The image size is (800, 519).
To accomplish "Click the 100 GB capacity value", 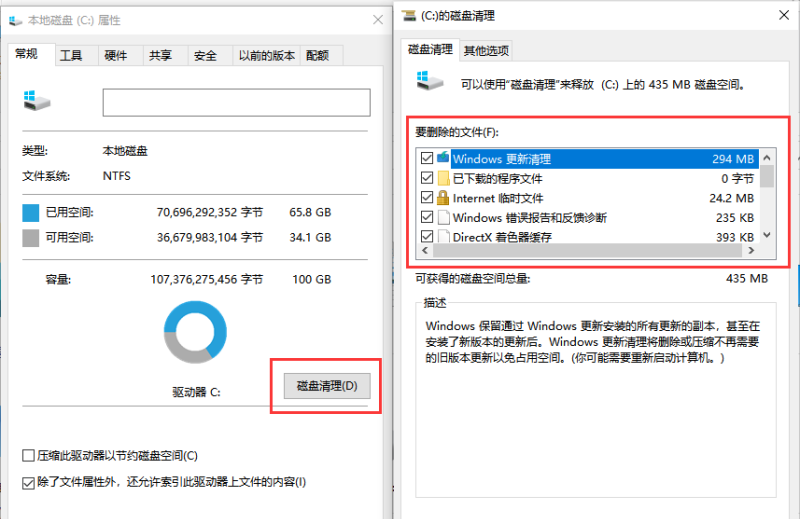I will click(x=312, y=279).
